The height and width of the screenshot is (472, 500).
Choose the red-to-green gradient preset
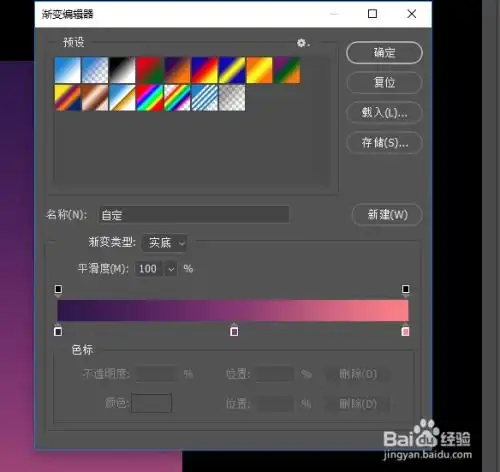[150, 70]
